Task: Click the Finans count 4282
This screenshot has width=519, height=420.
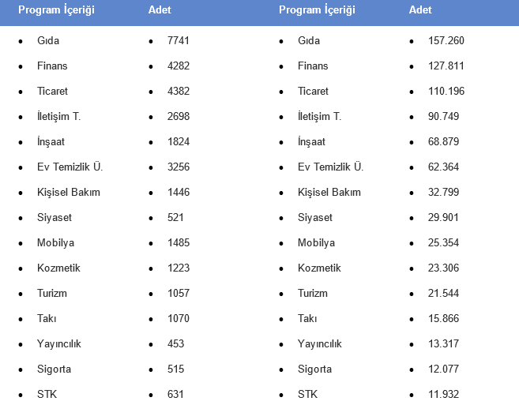Action: pyautogui.click(x=179, y=66)
